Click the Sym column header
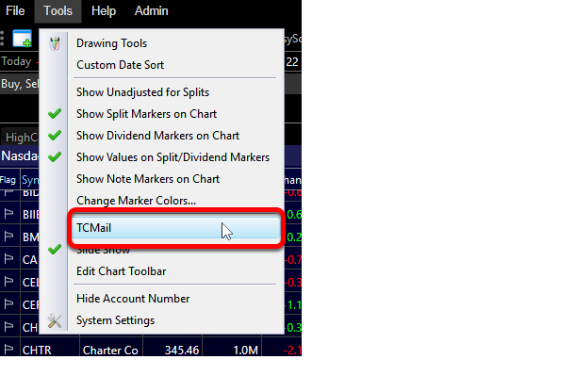This screenshot has height=392, width=575. [x=30, y=180]
